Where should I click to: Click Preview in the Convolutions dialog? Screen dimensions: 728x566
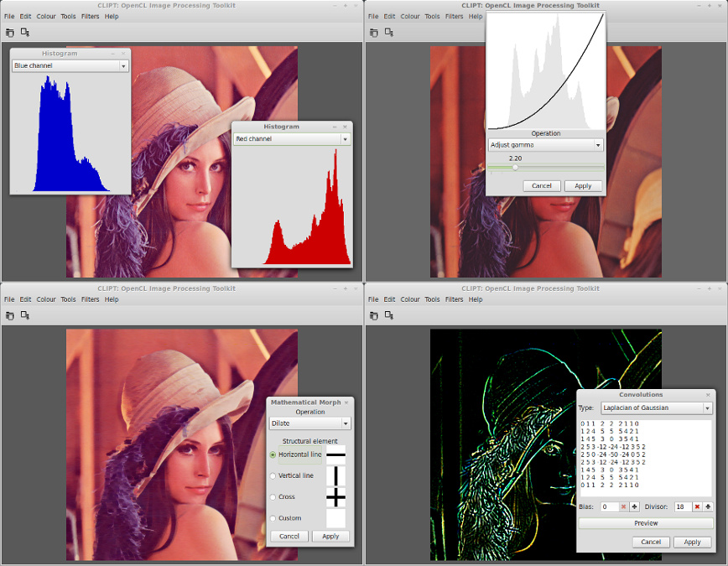(x=646, y=523)
